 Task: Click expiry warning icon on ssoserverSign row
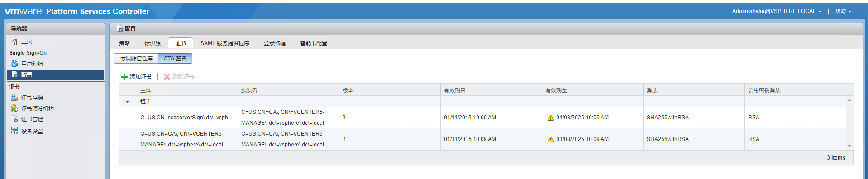[x=551, y=118]
